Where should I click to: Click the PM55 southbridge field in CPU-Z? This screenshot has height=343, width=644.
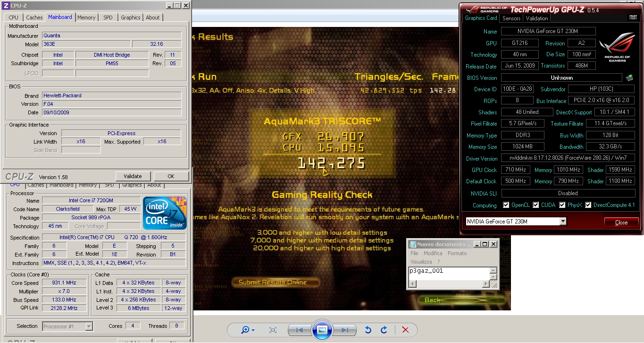coord(112,63)
